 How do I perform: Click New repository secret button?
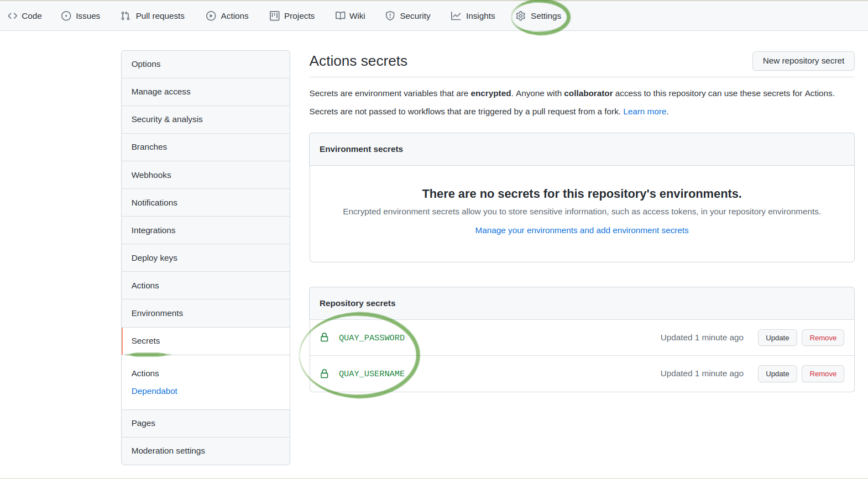803,61
